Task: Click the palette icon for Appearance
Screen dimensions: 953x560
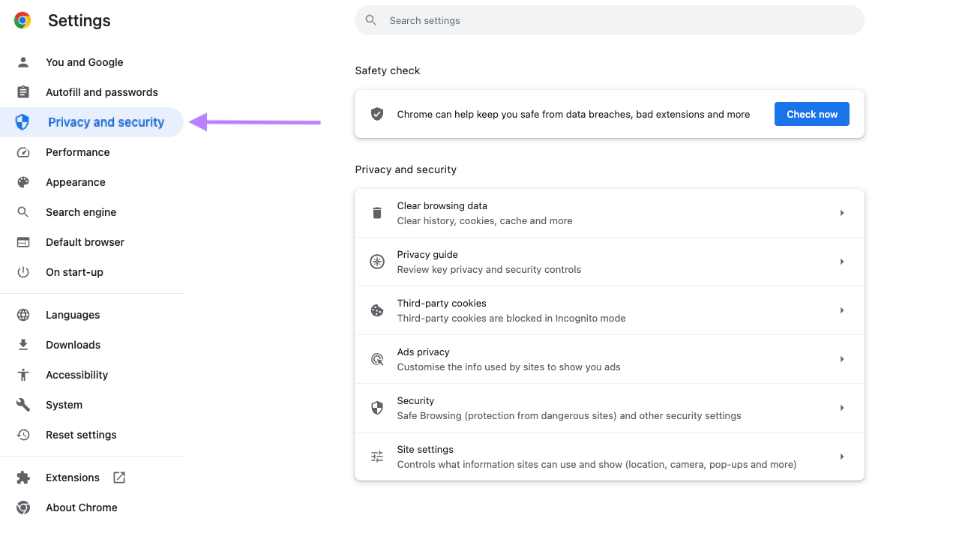Action: [x=23, y=182]
